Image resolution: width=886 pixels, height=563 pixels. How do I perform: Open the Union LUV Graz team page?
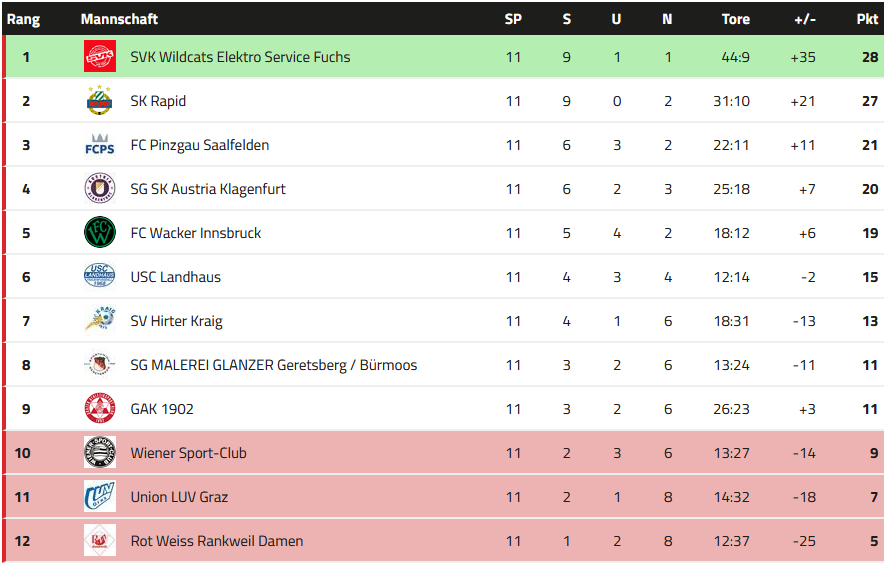click(x=180, y=497)
